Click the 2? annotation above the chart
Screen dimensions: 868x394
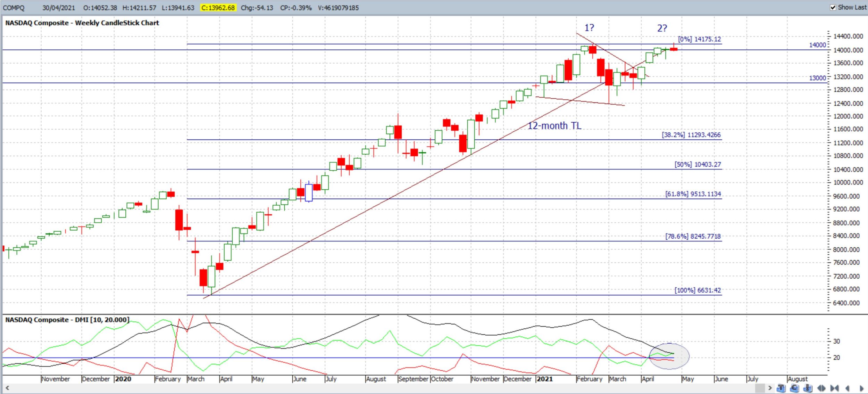[662, 28]
